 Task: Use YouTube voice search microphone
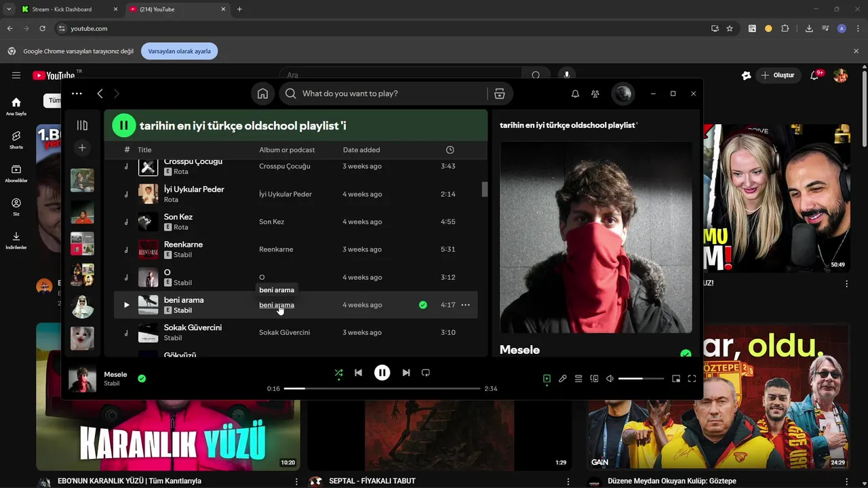pyautogui.click(x=567, y=75)
